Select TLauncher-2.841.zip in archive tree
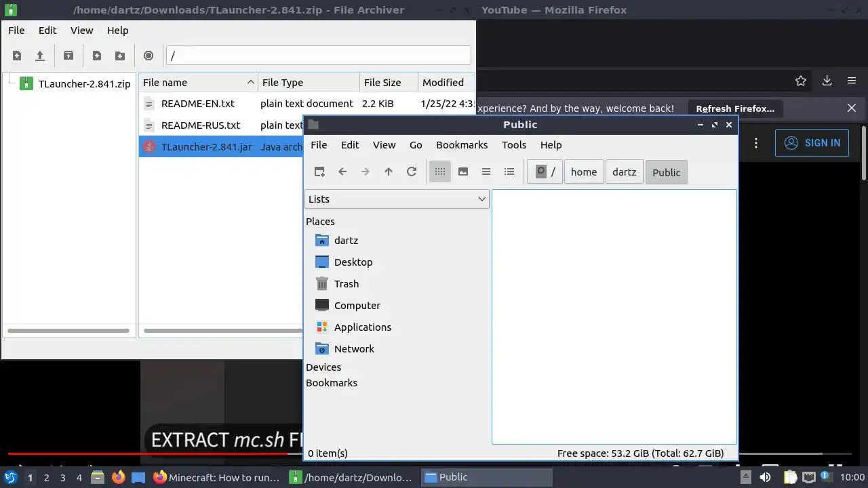Viewport: 868px width, 488px height. [x=84, y=84]
